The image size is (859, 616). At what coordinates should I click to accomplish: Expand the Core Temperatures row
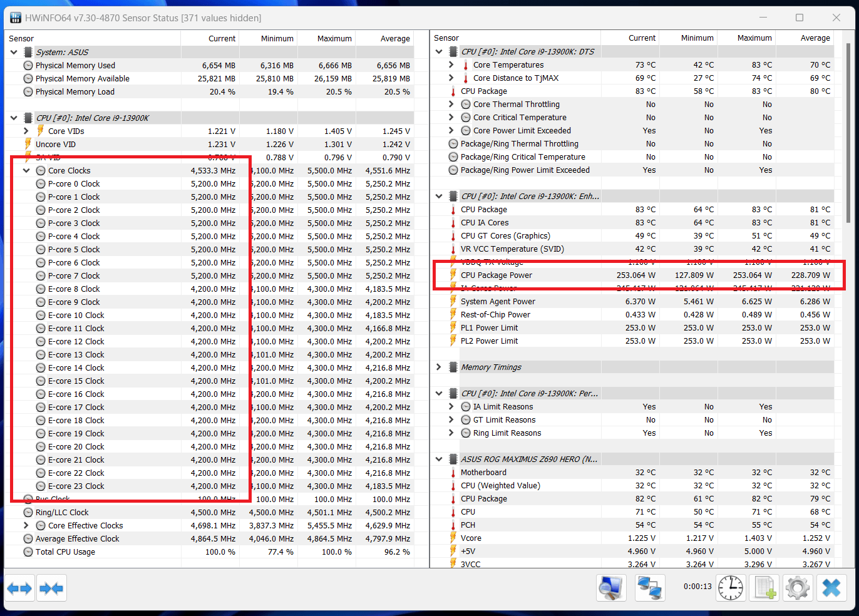[451, 64]
